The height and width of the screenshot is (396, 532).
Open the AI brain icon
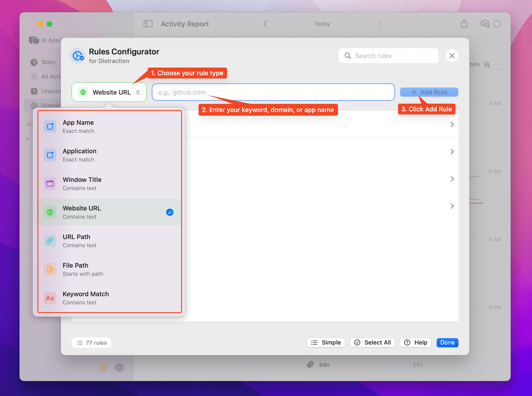(x=485, y=24)
